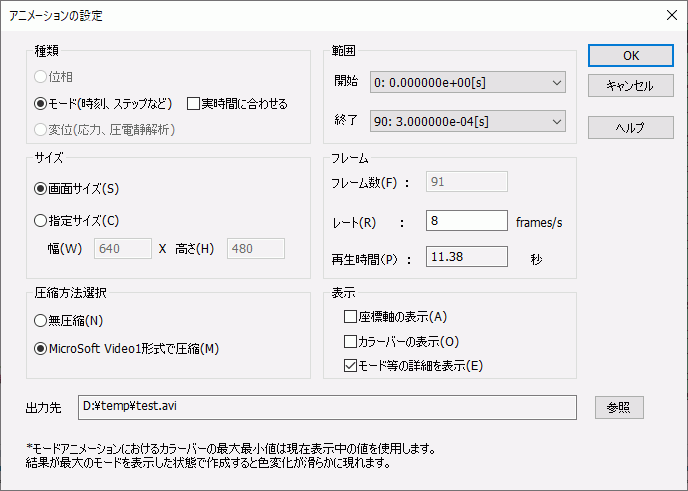688x491 pixels.
Task: Select the モード(時刻、ステップなど) radio button
Action: pos(41,103)
